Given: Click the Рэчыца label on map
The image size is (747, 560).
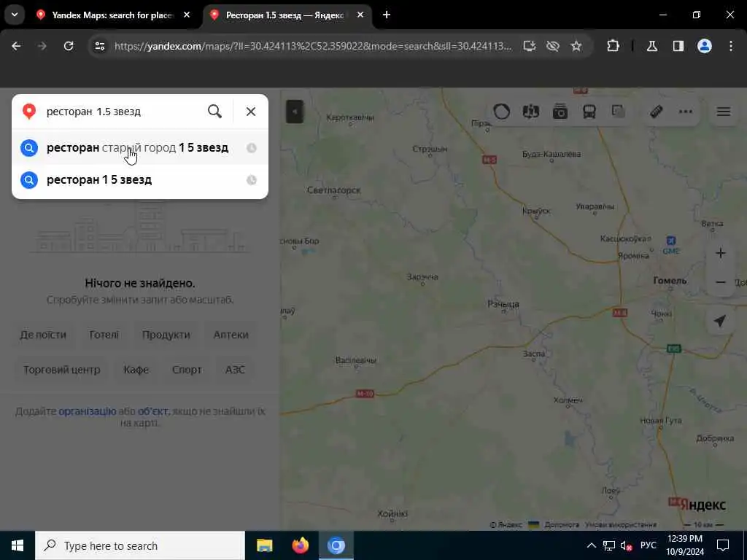Looking at the screenshot, I should click(x=503, y=304).
